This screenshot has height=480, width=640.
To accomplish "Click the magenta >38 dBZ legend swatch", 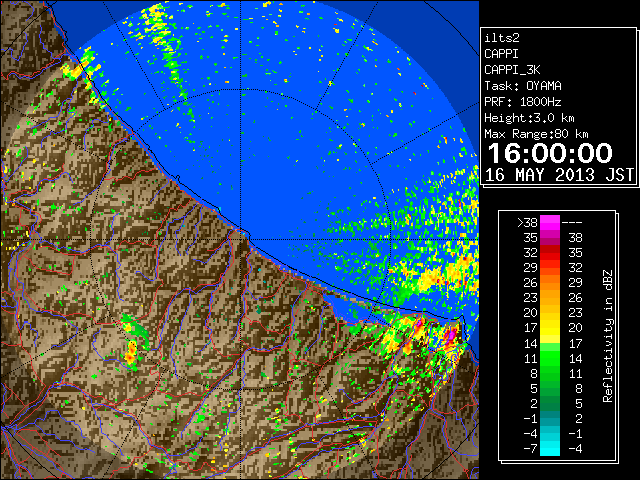I will click(550, 223).
